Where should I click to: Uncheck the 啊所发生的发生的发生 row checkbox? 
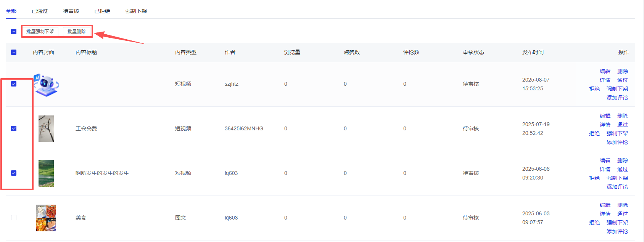coord(14,173)
